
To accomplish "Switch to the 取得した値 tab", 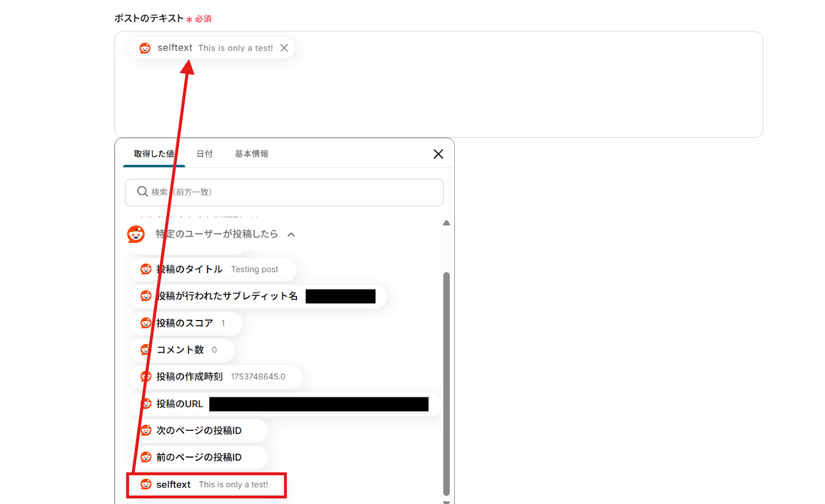I will click(x=154, y=154).
